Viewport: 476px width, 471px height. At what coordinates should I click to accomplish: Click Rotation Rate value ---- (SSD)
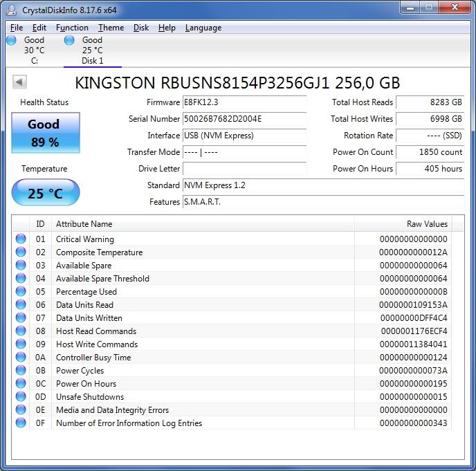click(430, 136)
